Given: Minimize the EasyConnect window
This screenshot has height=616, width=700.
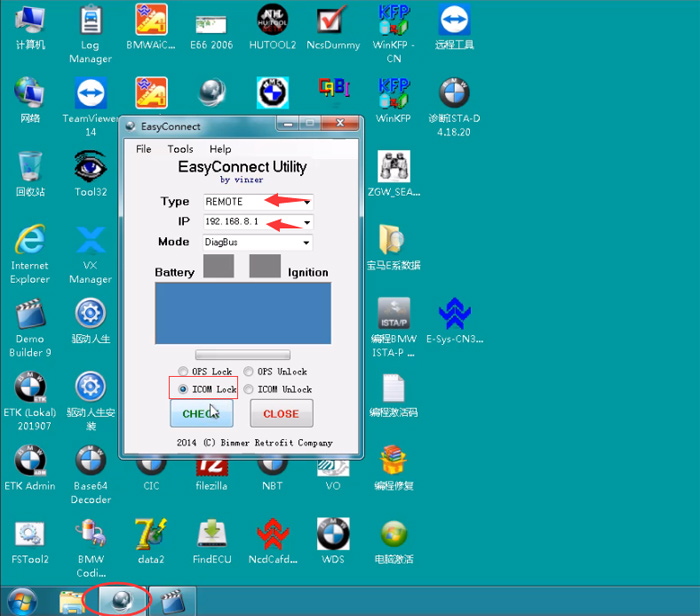Looking at the screenshot, I should (288, 124).
